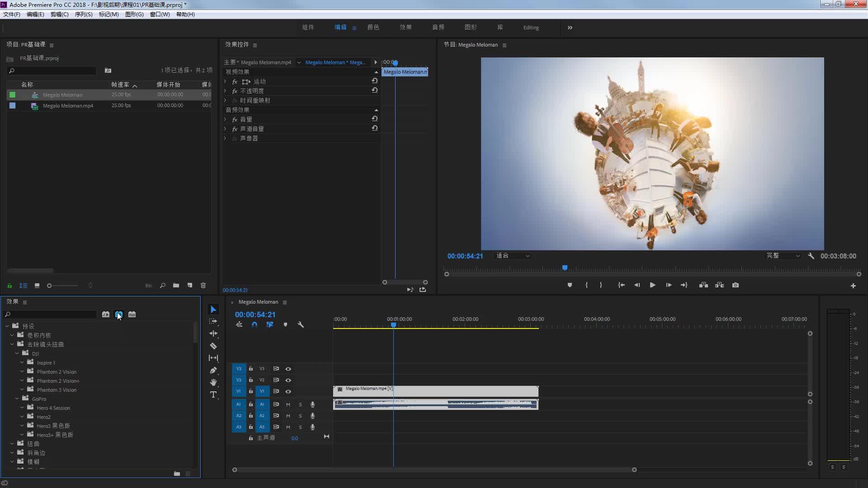Select the Razor tool

[213, 346]
